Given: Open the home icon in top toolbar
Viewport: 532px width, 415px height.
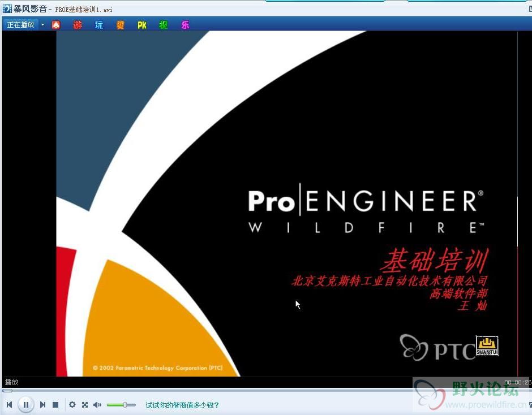Looking at the screenshot, I should pos(56,25).
